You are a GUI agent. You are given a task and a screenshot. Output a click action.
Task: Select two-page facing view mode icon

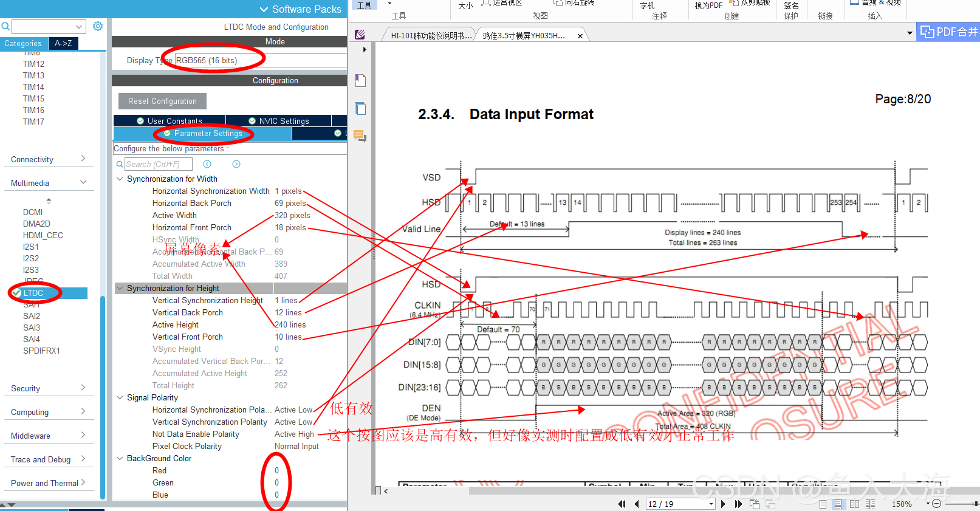(x=854, y=504)
